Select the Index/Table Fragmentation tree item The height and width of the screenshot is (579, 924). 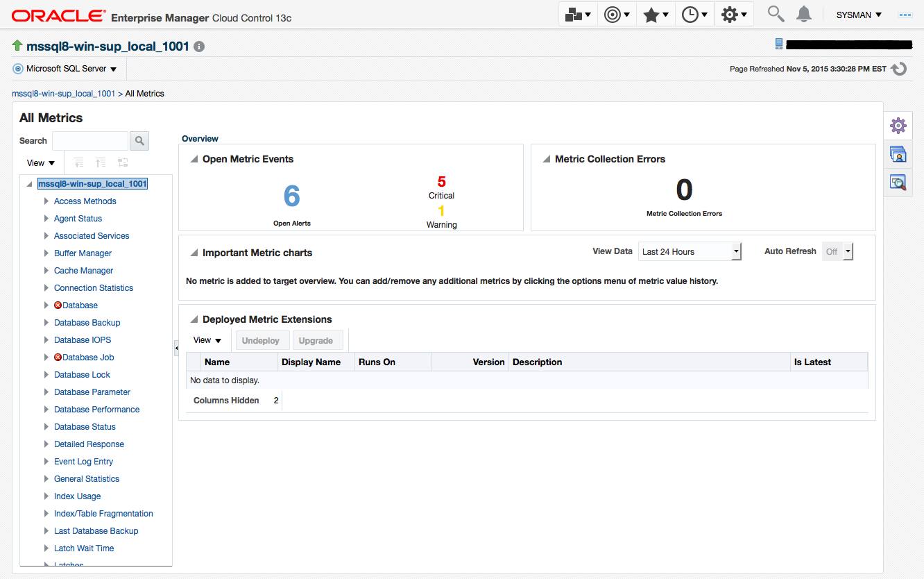[x=104, y=514]
